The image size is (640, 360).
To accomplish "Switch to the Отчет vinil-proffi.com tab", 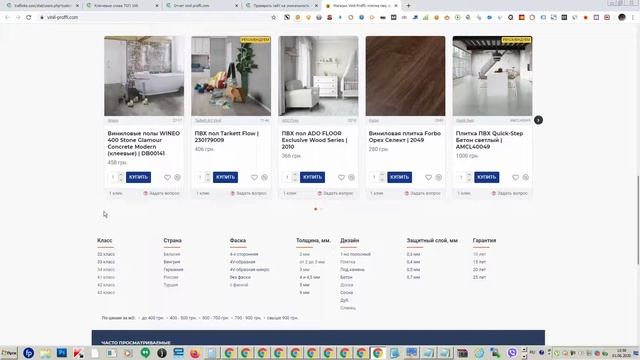I will coord(202,6).
